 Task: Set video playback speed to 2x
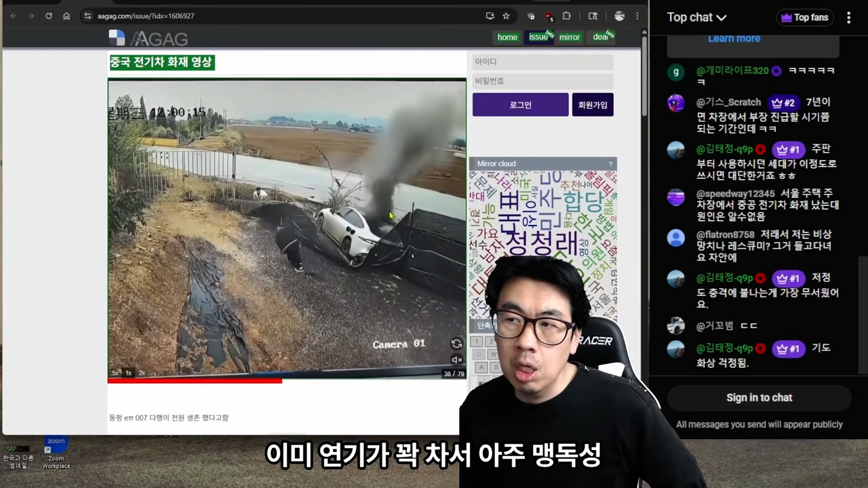point(142,373)
